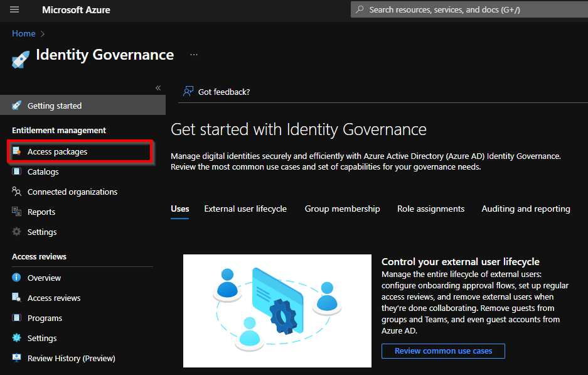Click the Access reviews Overview info icon
This screenshot has height=375, width=588.
coord(17,278)
